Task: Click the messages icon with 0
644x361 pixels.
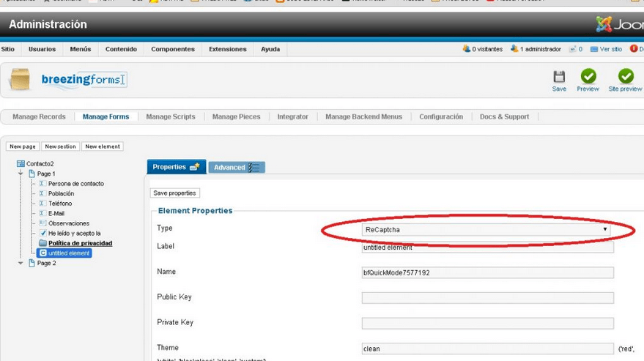Action: click(x=572, y=49)
